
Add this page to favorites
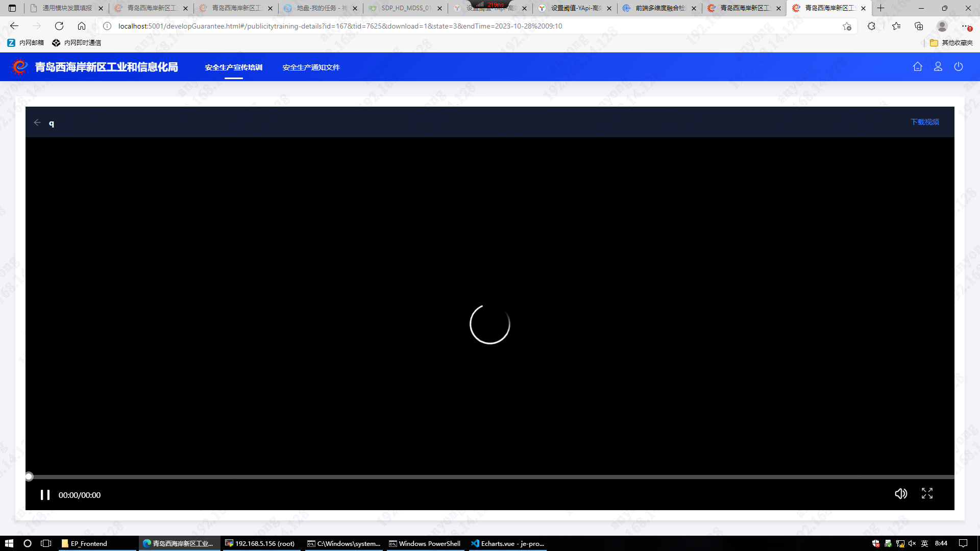pyautogui.click(x=847, y=26)
